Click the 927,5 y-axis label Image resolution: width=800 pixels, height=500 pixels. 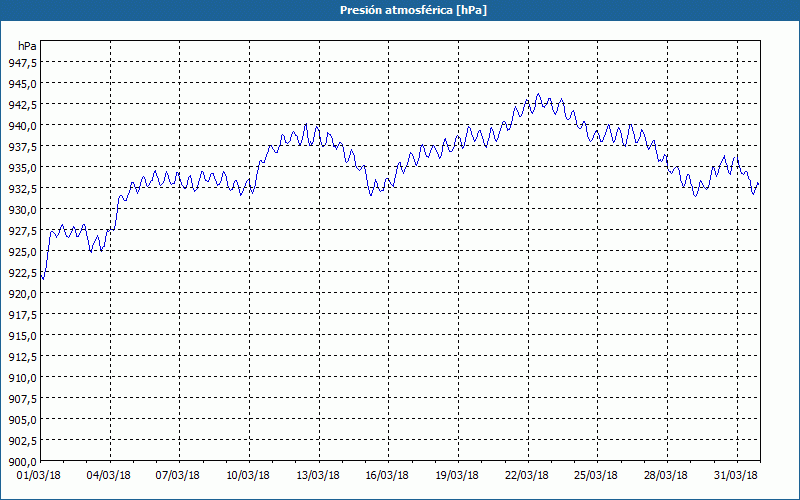click(22, 231)
